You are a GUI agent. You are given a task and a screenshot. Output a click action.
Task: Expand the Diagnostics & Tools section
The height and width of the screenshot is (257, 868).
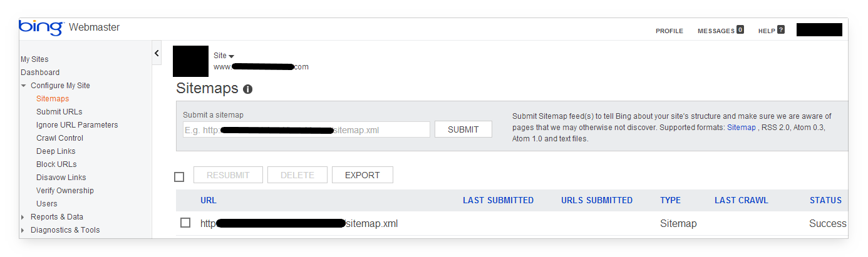pos(24,230)
